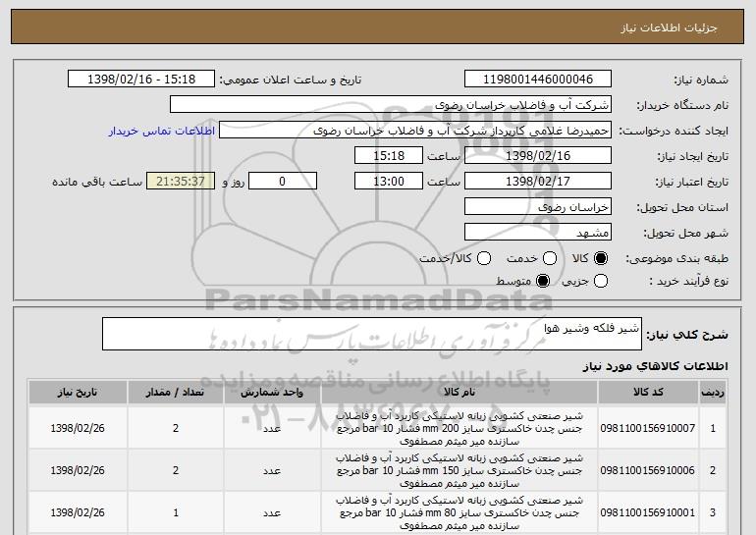
Task: Click item code 0981100156910006
Action: point(648,470)
